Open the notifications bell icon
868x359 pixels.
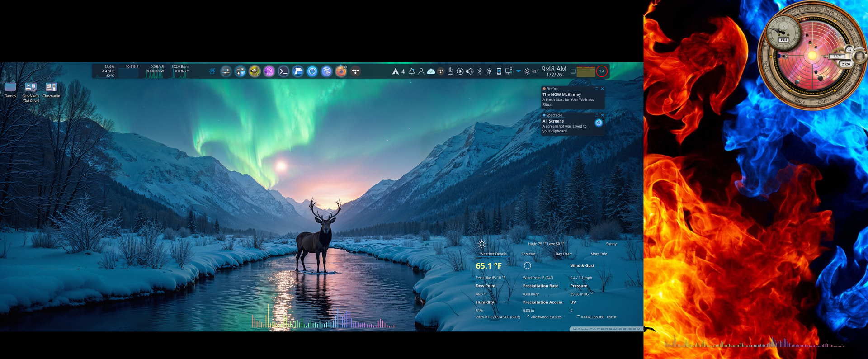pos(411,71)
